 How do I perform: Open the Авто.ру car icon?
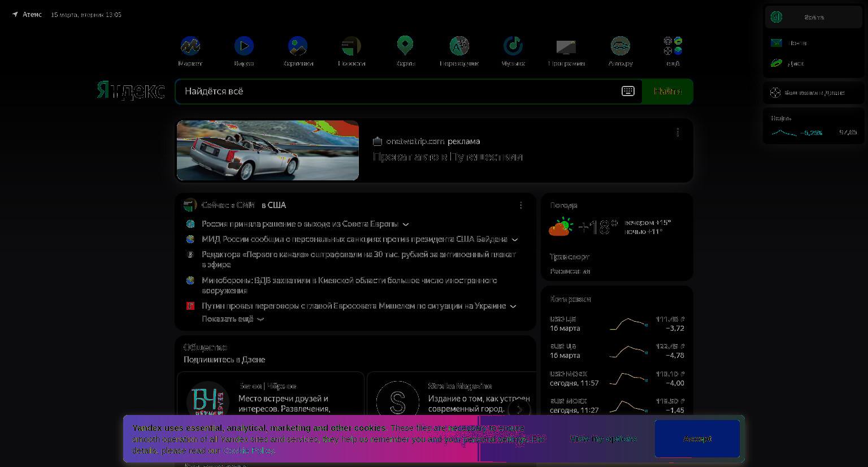point(620,46)
